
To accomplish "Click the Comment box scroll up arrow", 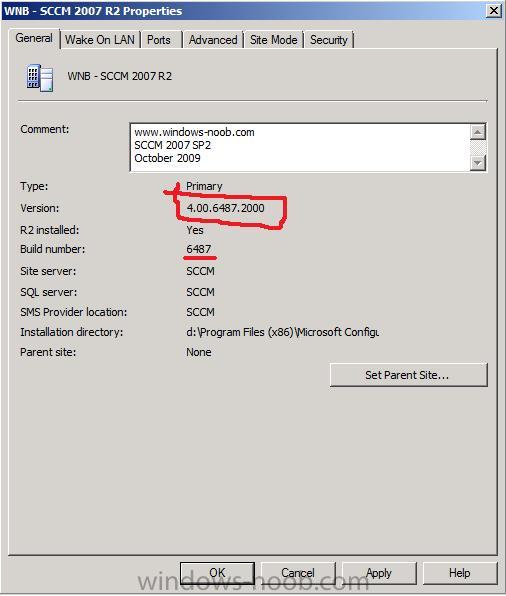I will [478, 132].
